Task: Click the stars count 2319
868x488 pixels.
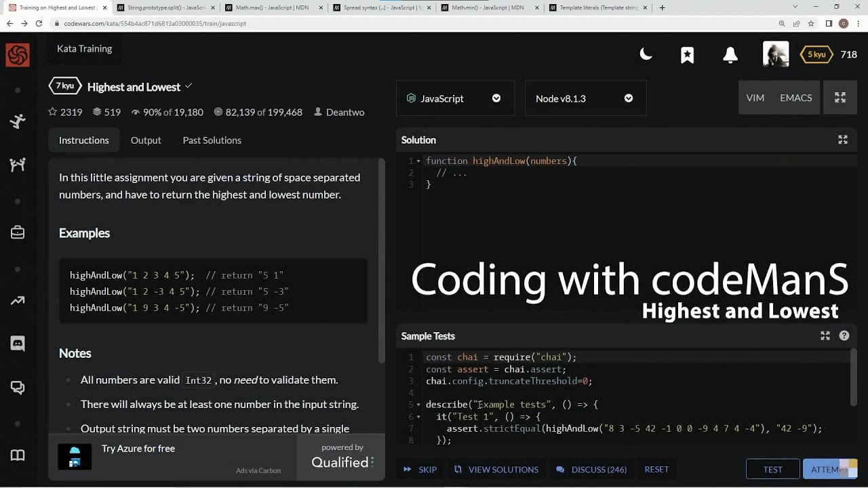Action: click(x=65, y=112)
